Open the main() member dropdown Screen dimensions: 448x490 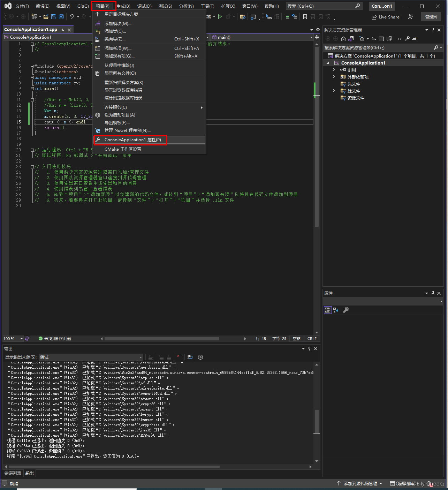[311, 37]
